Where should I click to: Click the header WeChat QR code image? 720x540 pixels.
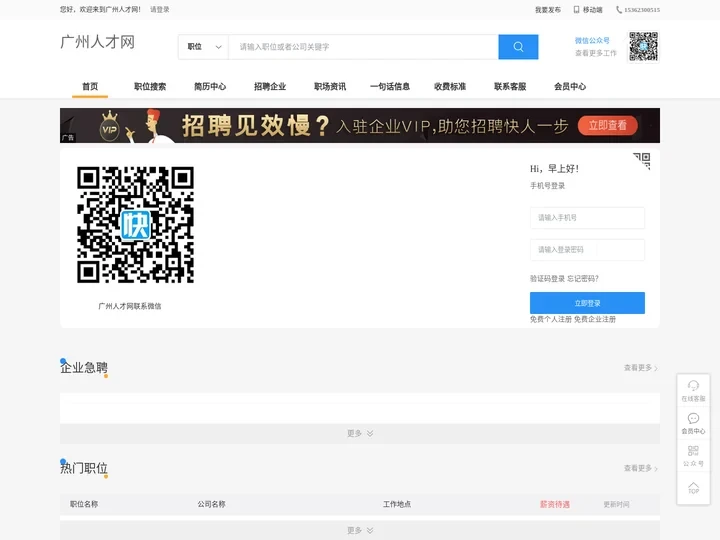pos(643,46)
